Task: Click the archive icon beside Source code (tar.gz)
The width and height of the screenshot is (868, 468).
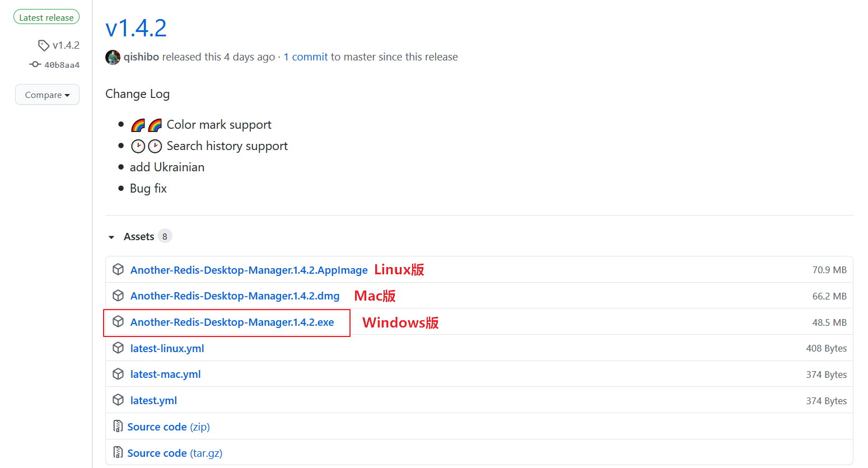Action: (x=118, y=452)
